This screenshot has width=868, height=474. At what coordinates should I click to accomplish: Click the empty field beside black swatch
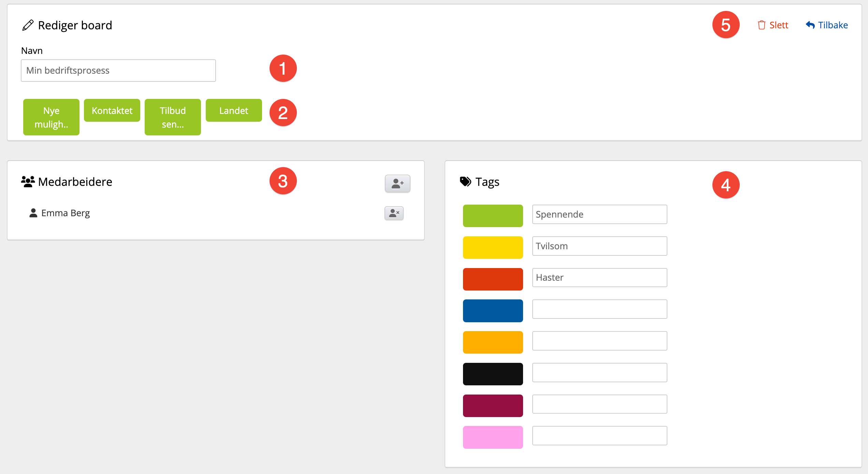(599, 372)
